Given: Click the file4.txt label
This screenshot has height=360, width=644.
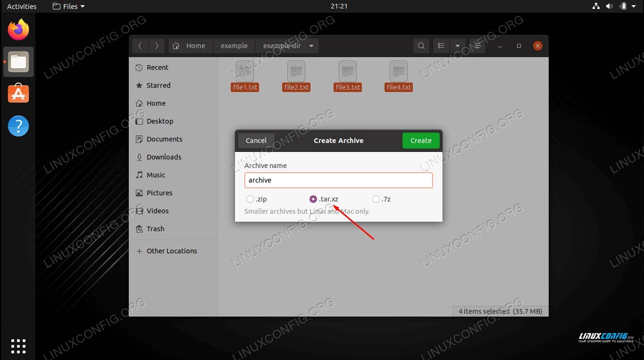Looking at the screenshot, I should pyautogui.click(x=399, y=87).
